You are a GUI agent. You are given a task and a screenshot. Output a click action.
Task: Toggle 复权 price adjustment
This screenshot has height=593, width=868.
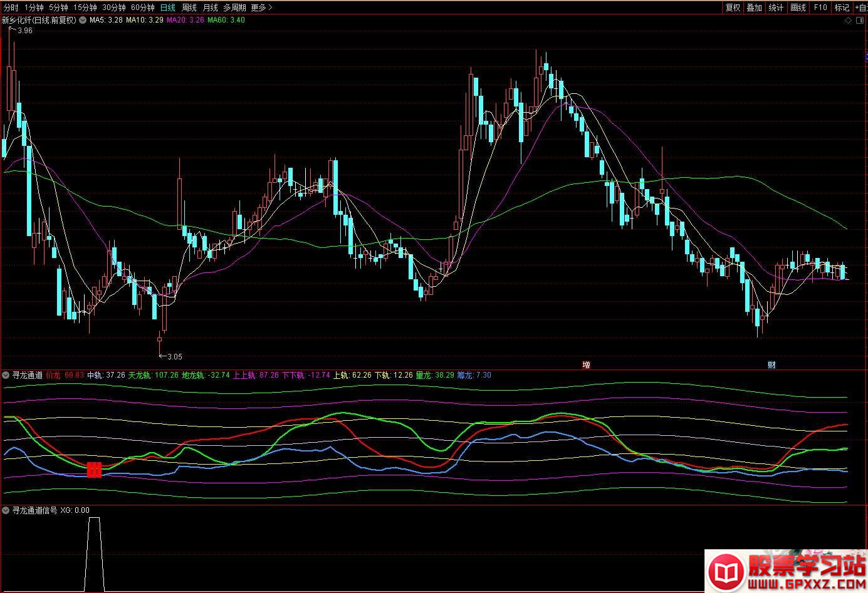pyautogui.click(x=733, y=8)
